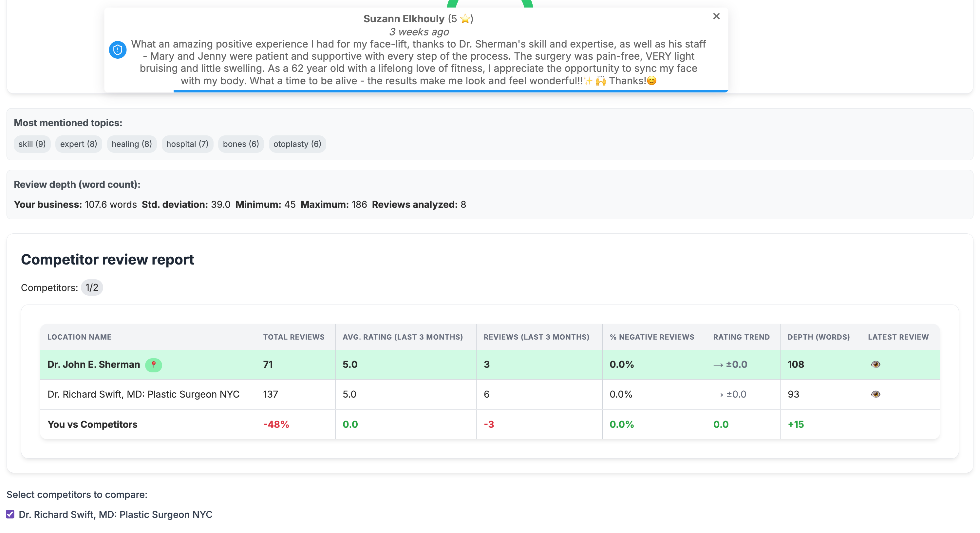Select the Dr. Richard Swift table row
This screenshot has height=533, width=980.
pyautogui.click(x=143, y=394)
